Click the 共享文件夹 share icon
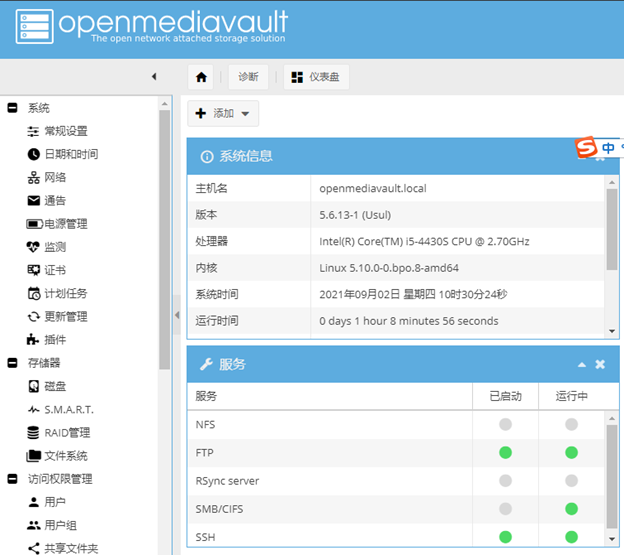This screenshot has width=624, height=555. pyautogui.click(x=34, y=548)
